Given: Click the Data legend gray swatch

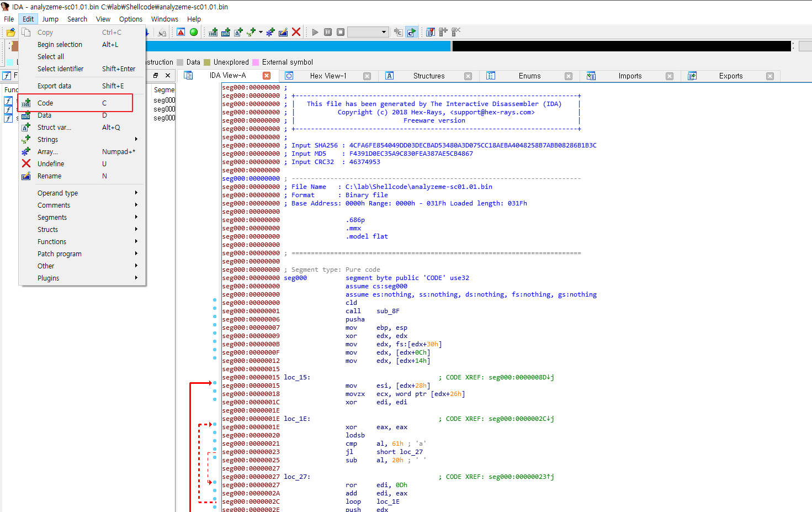Looking at the screenshot, I should pyautogui.click(x=180, y=62).
